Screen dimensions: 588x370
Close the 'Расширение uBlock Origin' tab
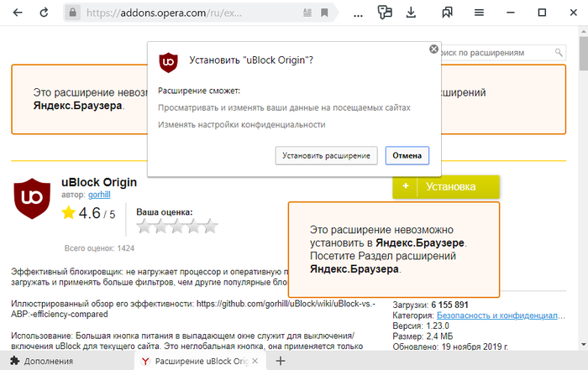tap(257, 361)
